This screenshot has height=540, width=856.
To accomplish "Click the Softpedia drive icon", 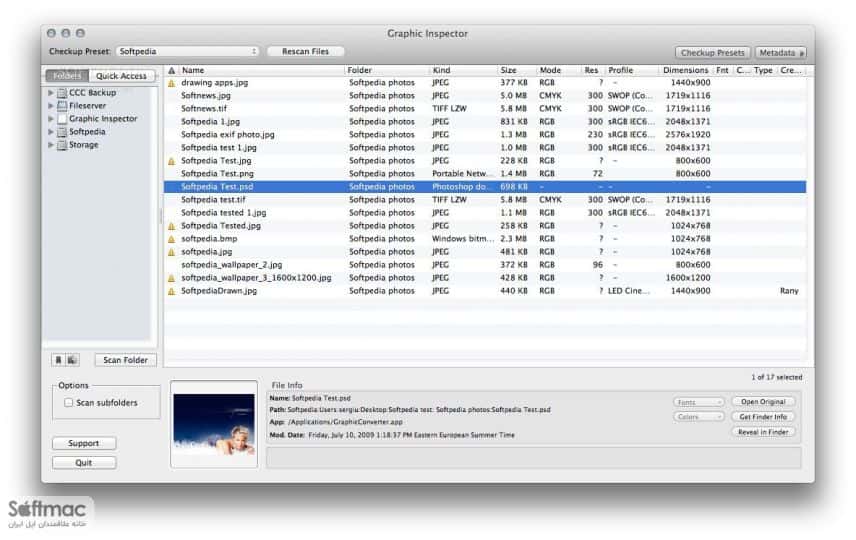I will point(62,132).
